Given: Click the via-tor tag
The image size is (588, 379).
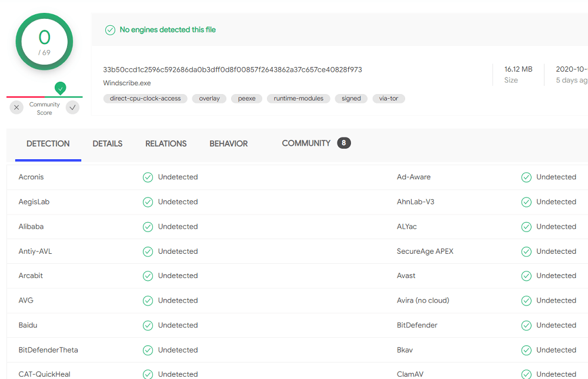Looking at the screenshot, I should [389, 99].
